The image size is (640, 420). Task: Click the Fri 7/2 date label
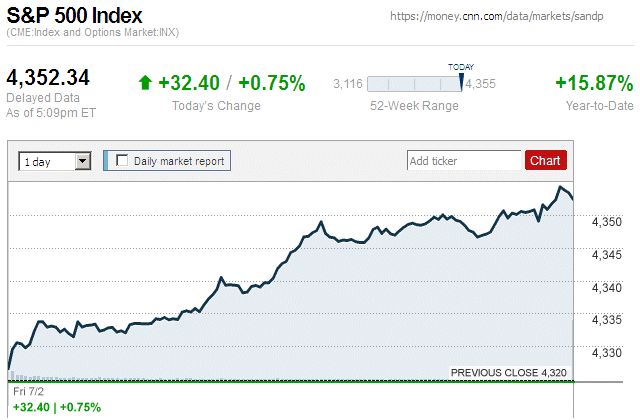(28, 392)
